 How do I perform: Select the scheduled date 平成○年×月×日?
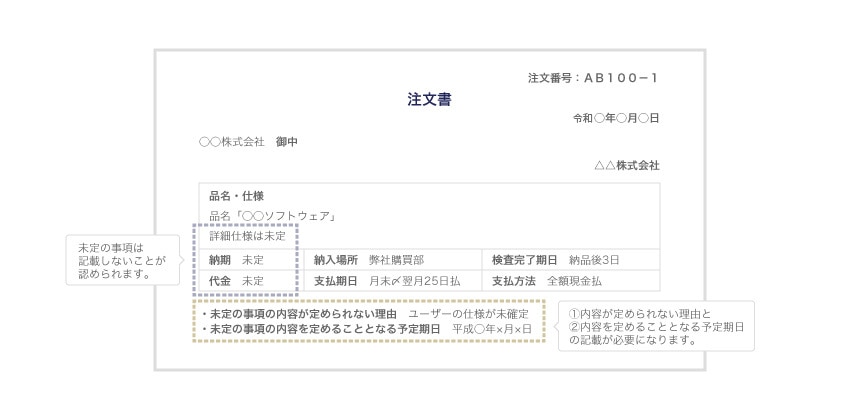coord(490,328)
